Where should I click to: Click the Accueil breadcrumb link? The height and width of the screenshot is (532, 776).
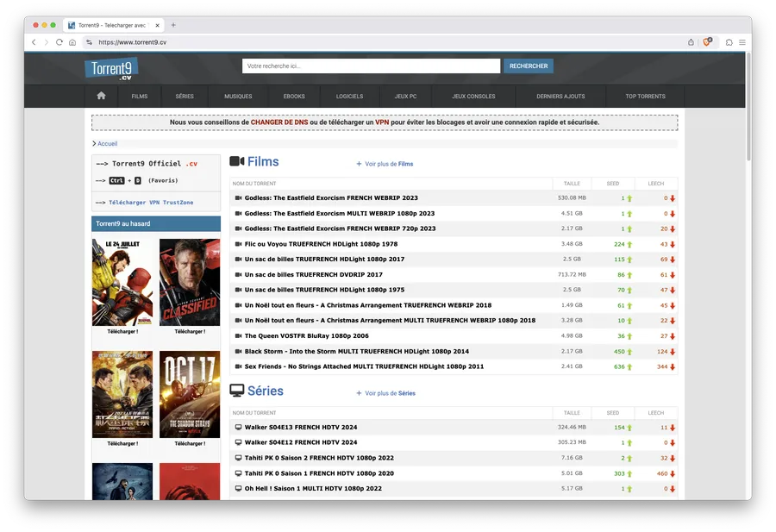pyautogui.click(x=108, y=143)
